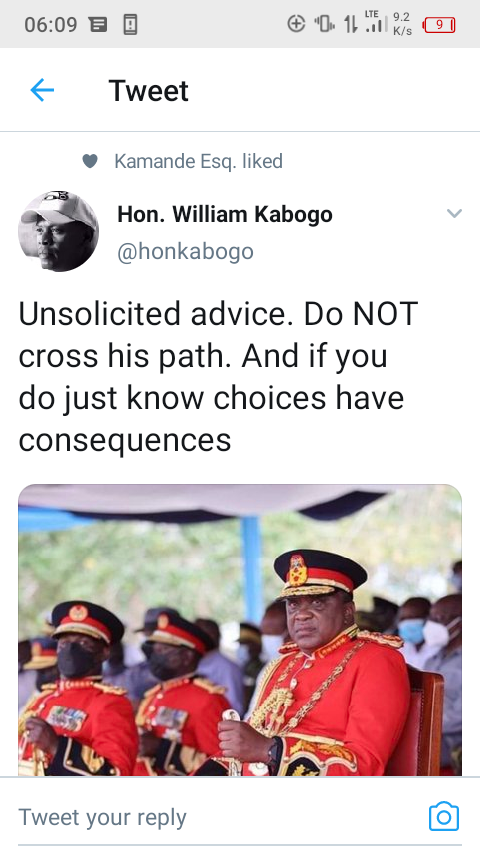Tap the 06:09 clock in status bar

[51, 25]
